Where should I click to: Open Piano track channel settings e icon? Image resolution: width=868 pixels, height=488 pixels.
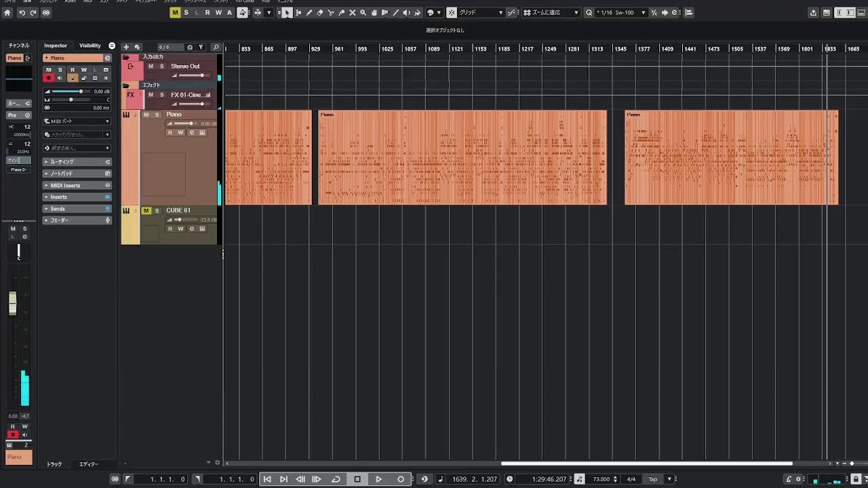[192, 133]
